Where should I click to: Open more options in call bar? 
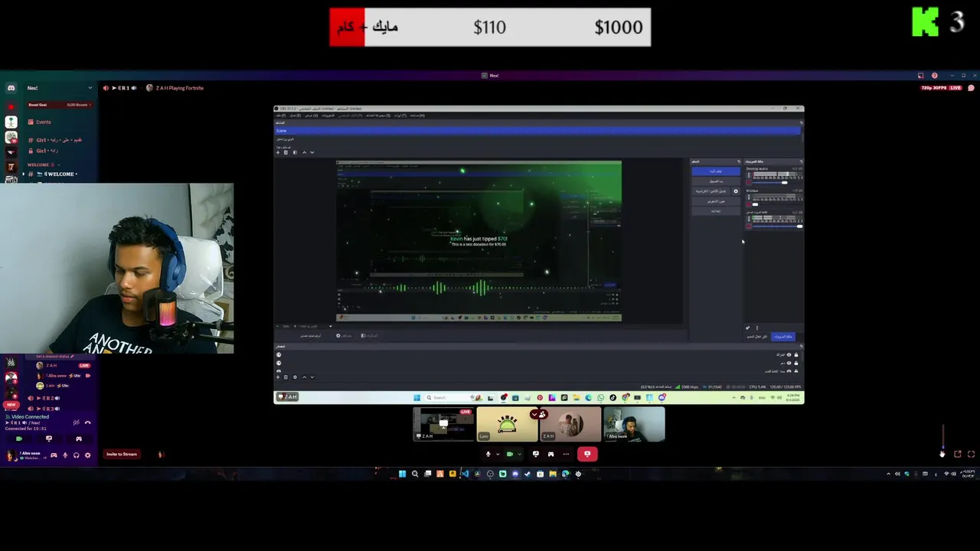coord(566,454)
